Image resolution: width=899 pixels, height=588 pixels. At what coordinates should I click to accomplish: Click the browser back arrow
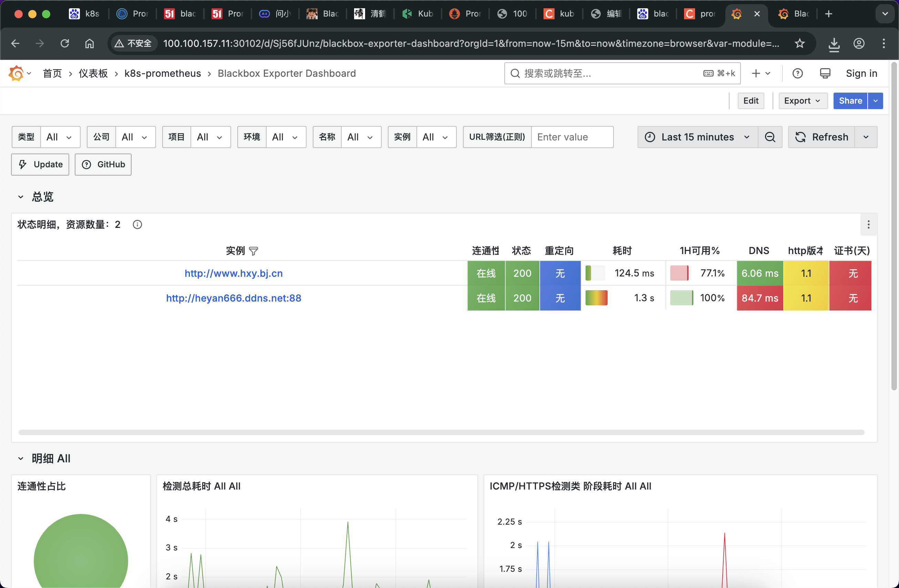15,43
